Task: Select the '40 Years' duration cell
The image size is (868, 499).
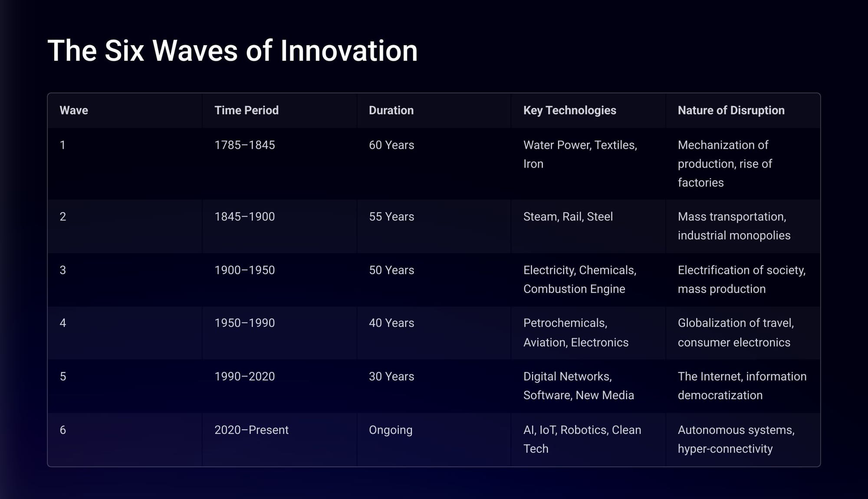Action: [434, 333]
